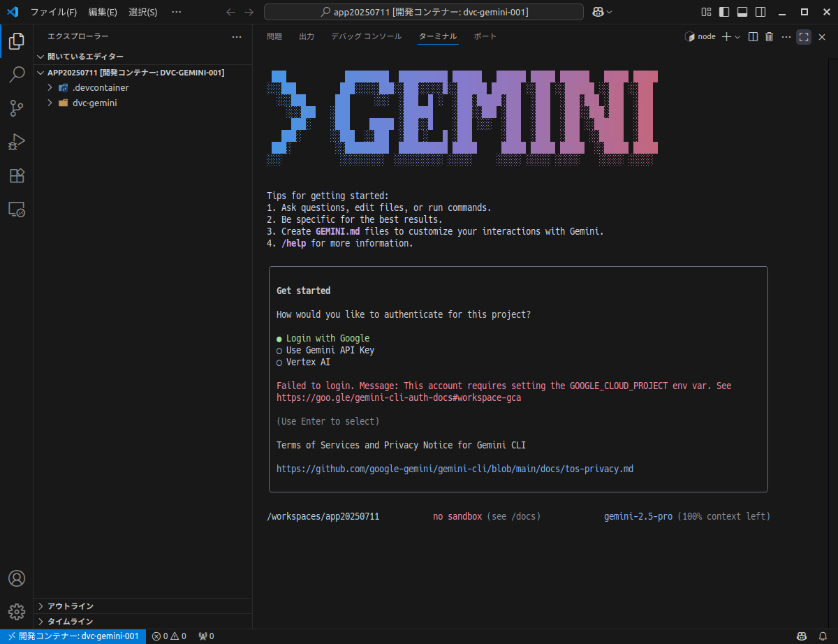The height and width of the screenshot is (644, 838).
Task: Open forwarded ports status item
Action: coord(206,636)
